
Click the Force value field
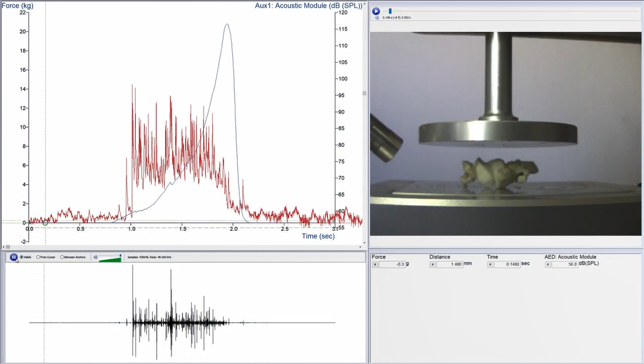[393, 265]
